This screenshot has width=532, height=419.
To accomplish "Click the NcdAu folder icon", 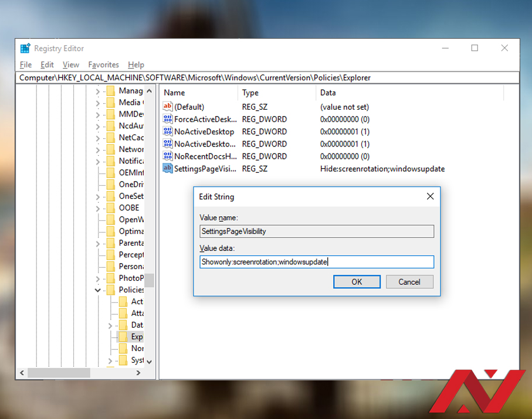I will pos(111,126).
